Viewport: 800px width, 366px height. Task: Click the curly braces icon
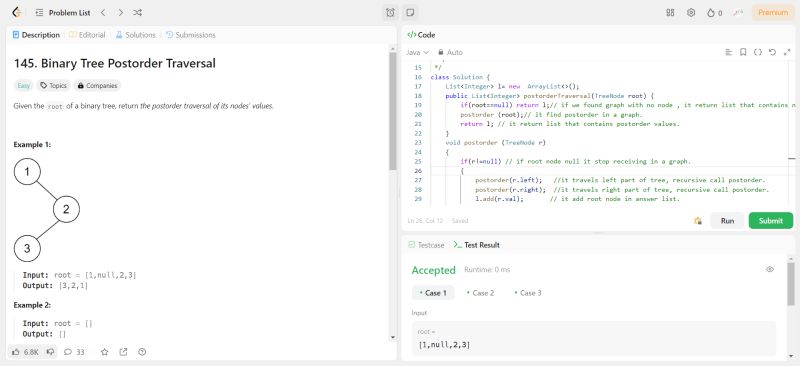[758, 52]
